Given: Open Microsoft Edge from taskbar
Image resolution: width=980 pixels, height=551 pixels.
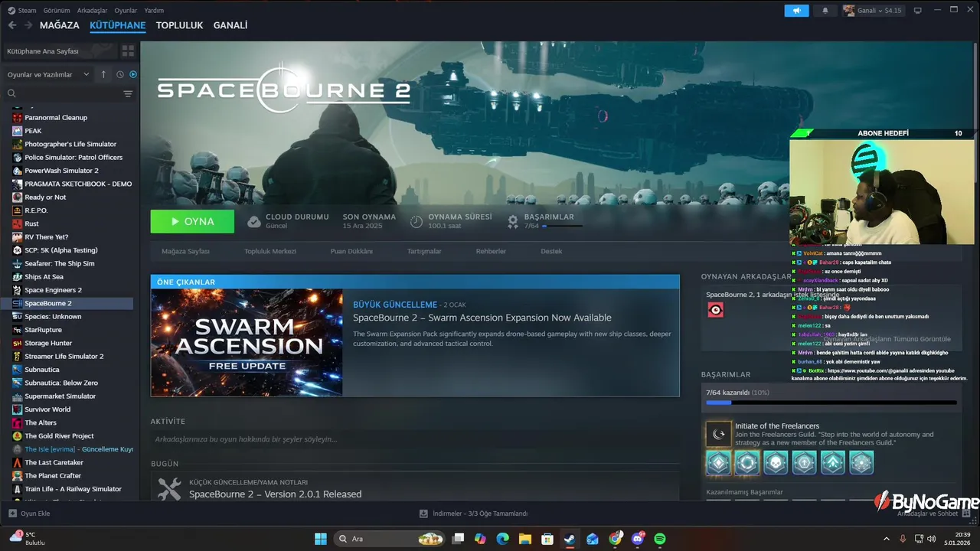Looking at the screenshot, I should pyautogui.click(x=502, y=539).
